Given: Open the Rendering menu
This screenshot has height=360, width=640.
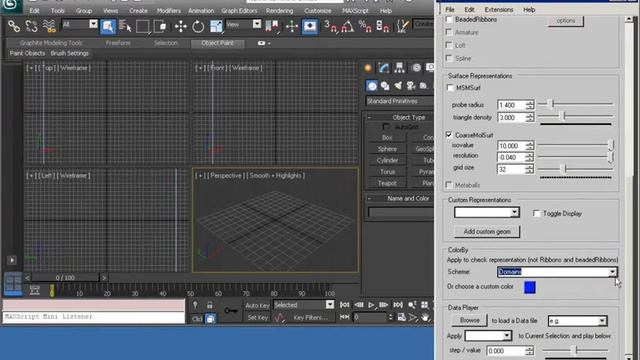Looking at the screenshot, I should point(279,11).
